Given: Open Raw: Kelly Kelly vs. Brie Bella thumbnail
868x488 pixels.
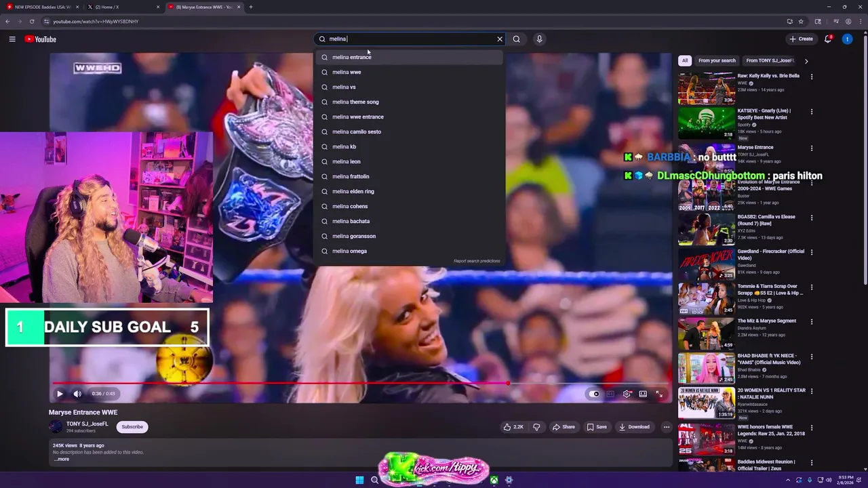Looking at the screenshot, I should (707, 88).
